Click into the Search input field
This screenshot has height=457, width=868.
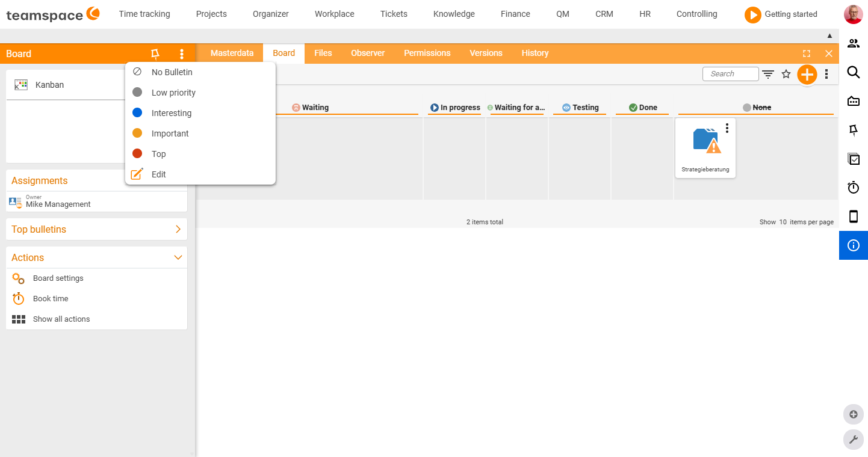pos(731,74)
